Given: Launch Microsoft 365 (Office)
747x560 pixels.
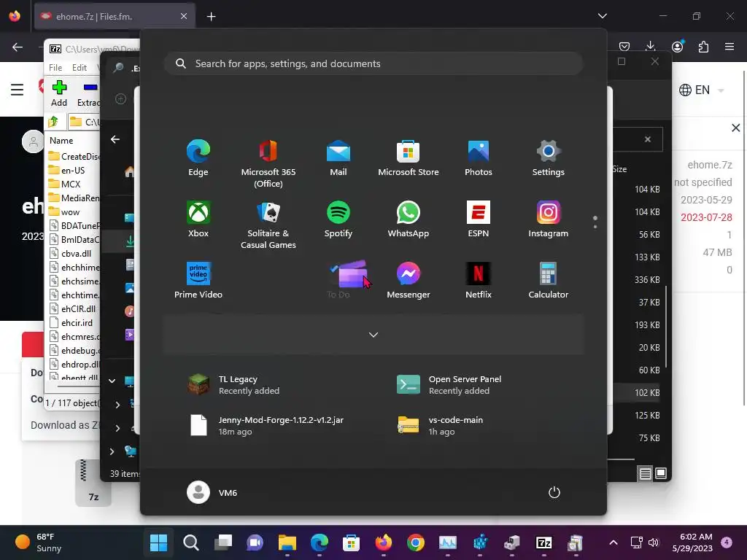Looking at the screenshot, I should [x=268, y=164].
